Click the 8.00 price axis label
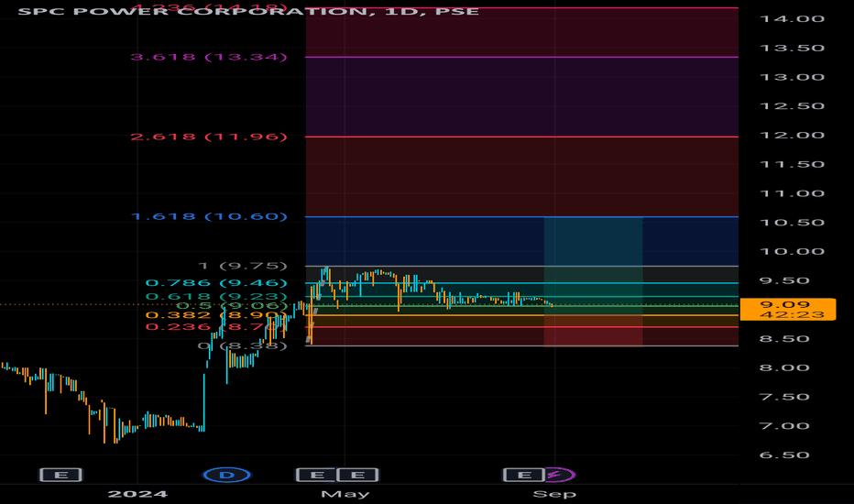854x504 pixels. (784, 367)
